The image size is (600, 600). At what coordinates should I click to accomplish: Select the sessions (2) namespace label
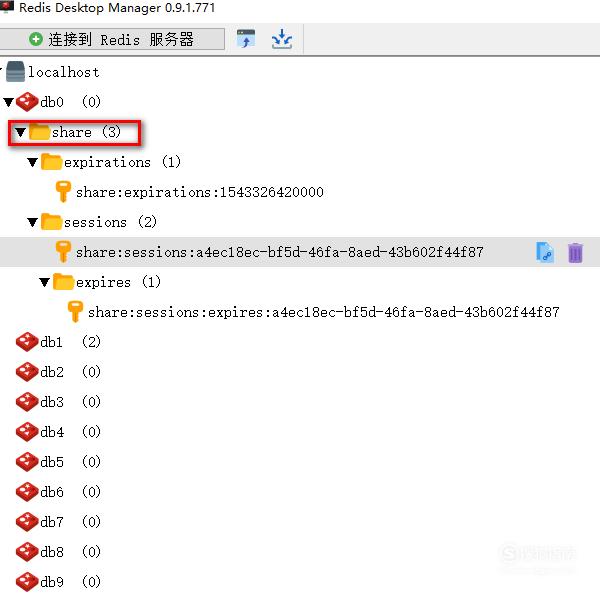(110, 222)
